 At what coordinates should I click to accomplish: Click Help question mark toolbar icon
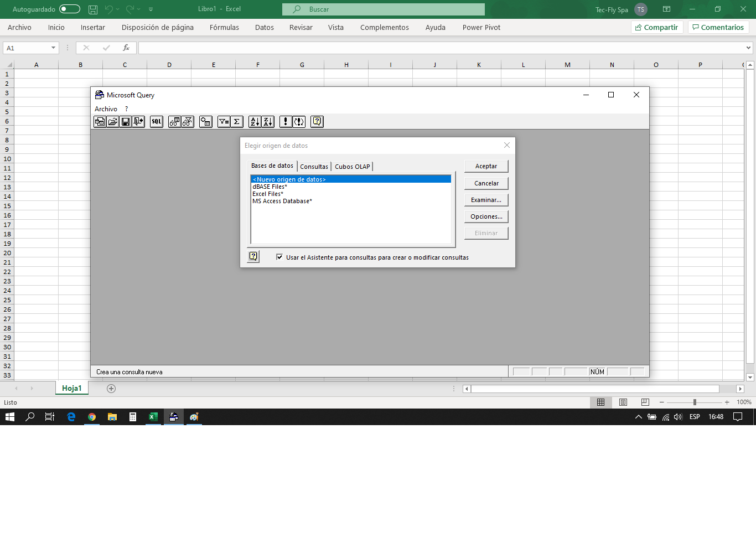317,122
